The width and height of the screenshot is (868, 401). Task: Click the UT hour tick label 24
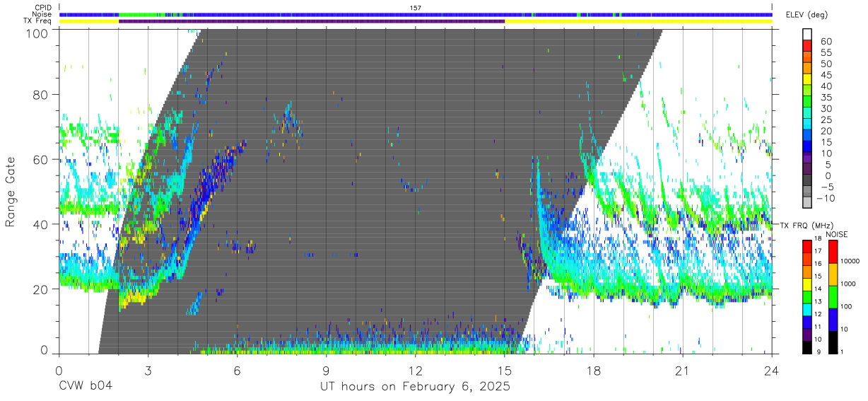pos(772,371)
